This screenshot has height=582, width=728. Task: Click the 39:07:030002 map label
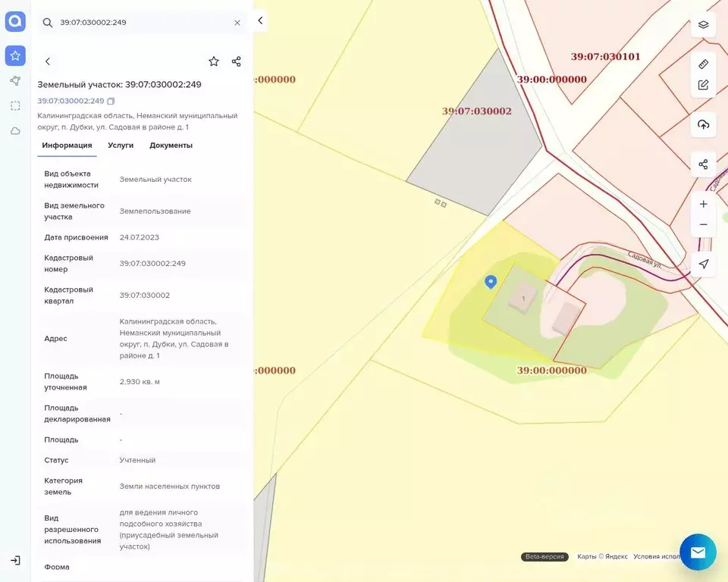(476, 111)
